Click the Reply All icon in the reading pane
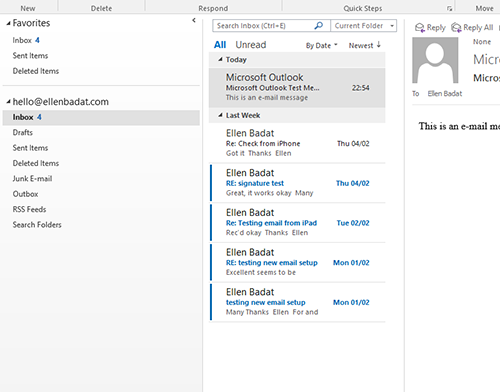The image size is (500, 392). pos(456,27)
